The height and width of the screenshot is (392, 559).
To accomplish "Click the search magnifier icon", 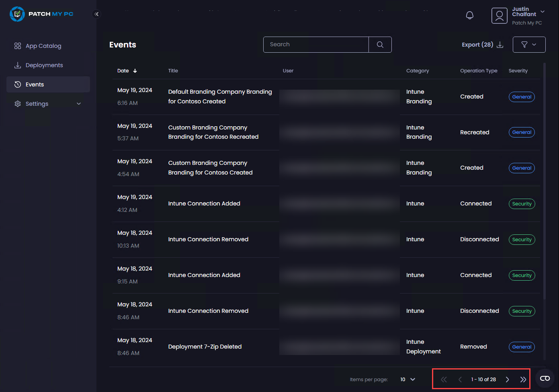I will click(x=380, y=44).
